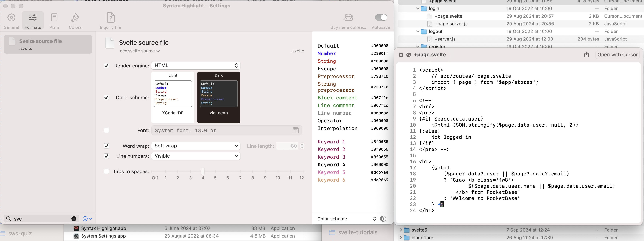Click the Preprocessor #733710 value
The width and height of the screenshot is (644, 241).
pyautogui.click(x=379, y=77)
